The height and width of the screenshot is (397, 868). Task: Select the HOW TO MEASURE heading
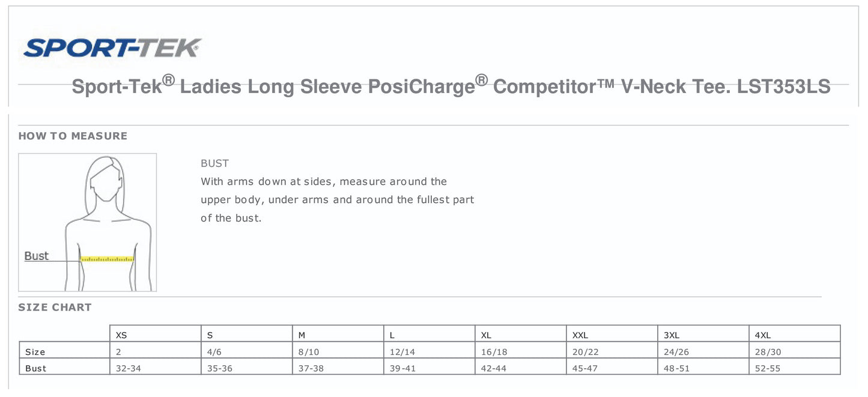73,136
